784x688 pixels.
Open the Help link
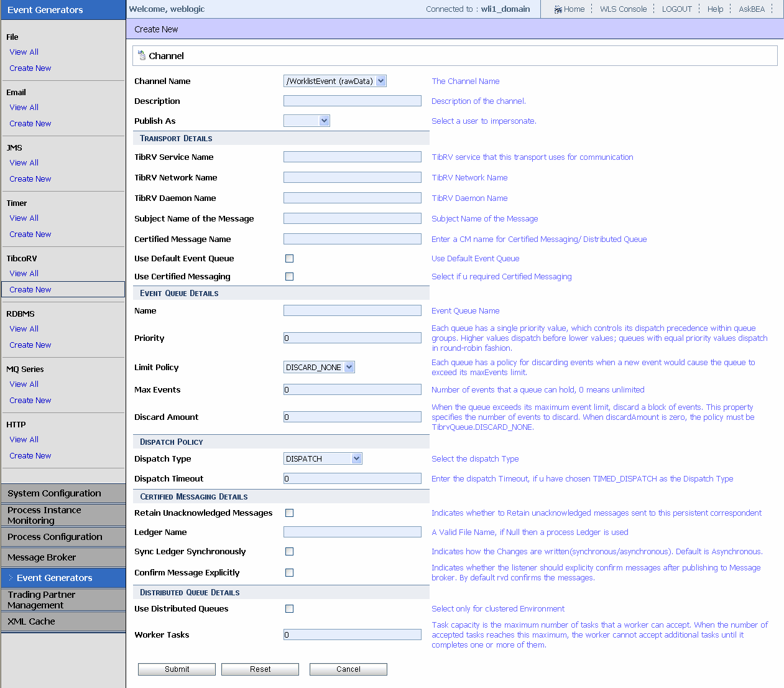click(715, 9)
